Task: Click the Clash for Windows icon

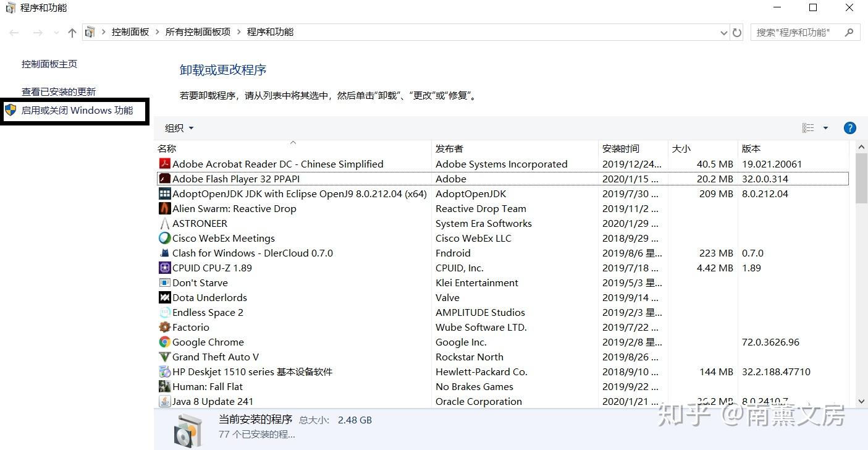Action: pos(164,253)
